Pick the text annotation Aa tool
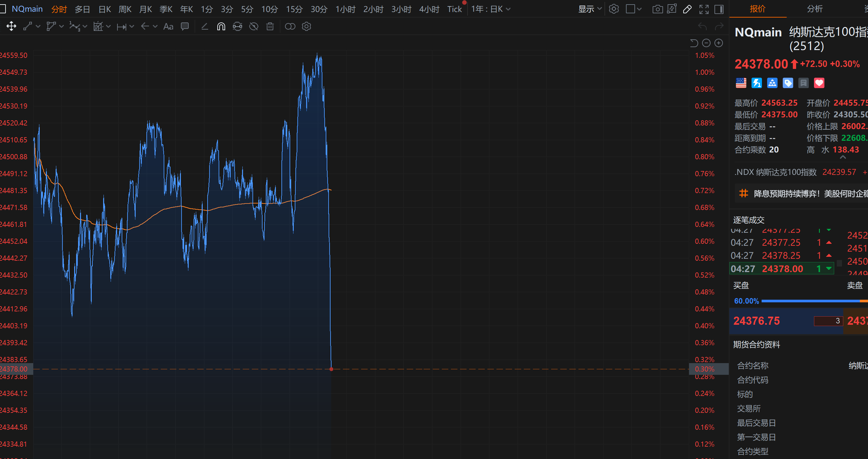 pos(168,26)
